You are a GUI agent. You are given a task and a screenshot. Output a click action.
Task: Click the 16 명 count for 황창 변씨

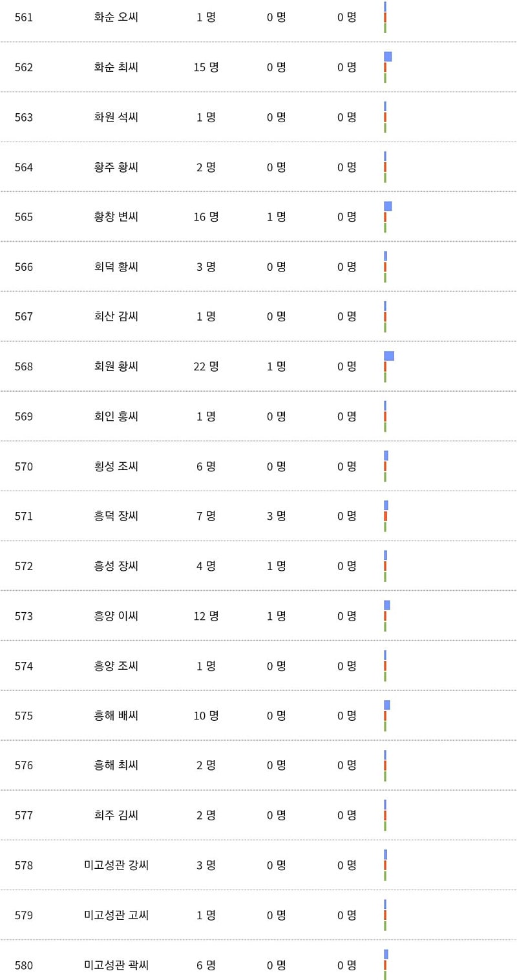point(206,217)
